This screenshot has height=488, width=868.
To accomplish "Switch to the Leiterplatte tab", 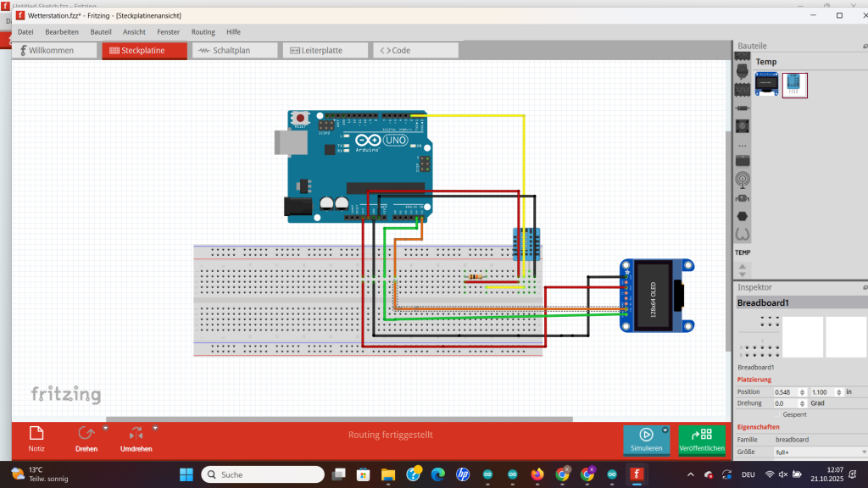I will [x=325, y=50].
